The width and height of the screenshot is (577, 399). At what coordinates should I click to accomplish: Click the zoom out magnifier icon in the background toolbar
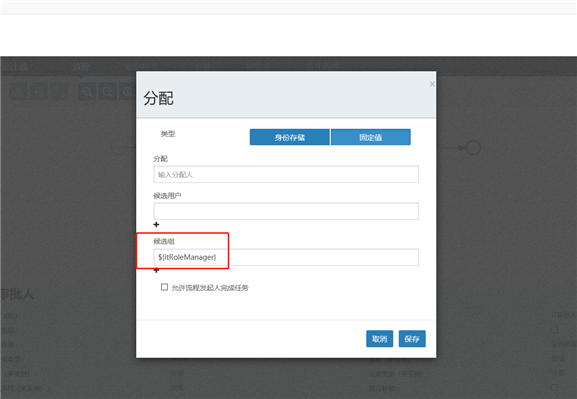coord(107,91)
